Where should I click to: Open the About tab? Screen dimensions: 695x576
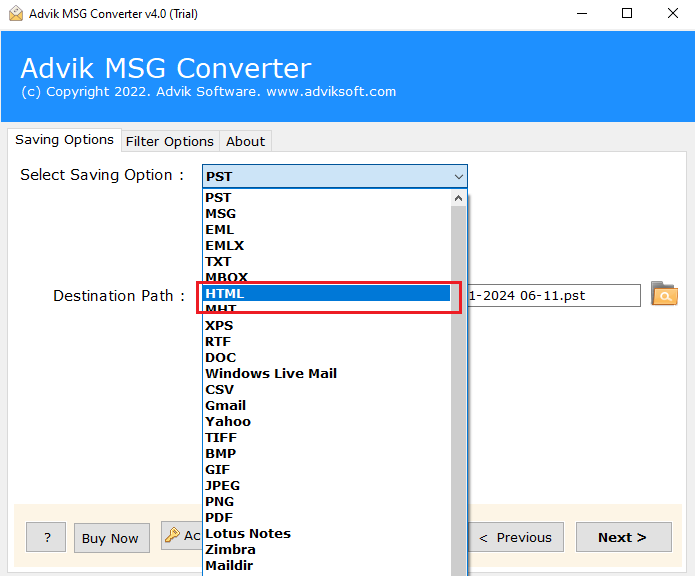(245, 141)
